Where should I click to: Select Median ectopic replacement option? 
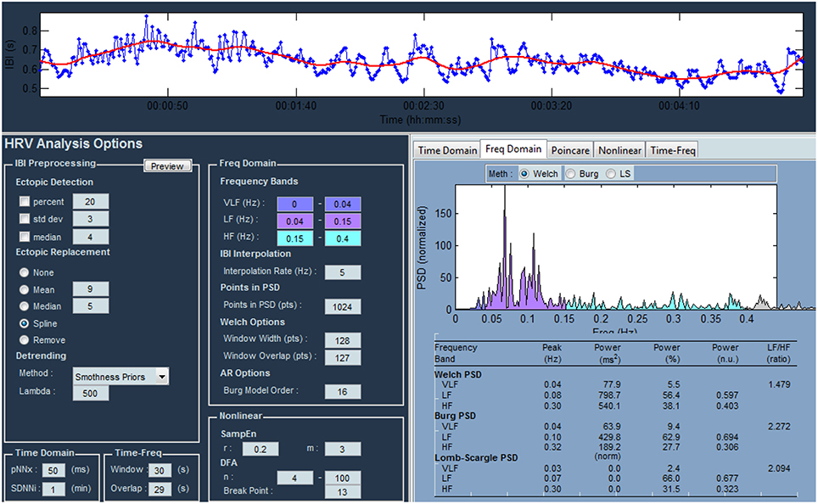tap(24, 306)
